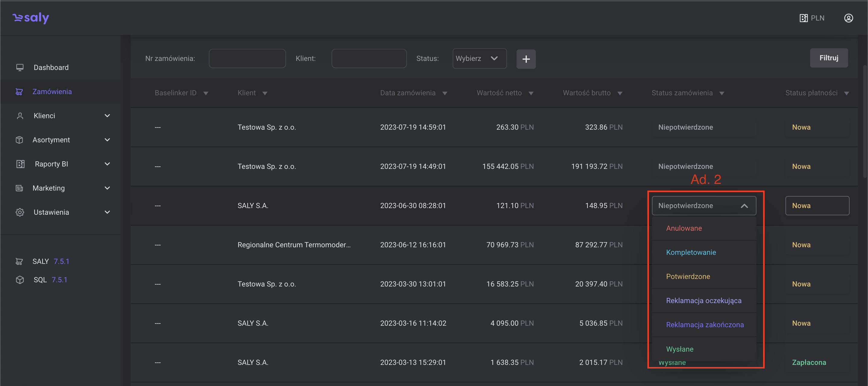The image size is (868, 386).
Task: Click the Zamówienia cart icon
Action: pos(19,92)
